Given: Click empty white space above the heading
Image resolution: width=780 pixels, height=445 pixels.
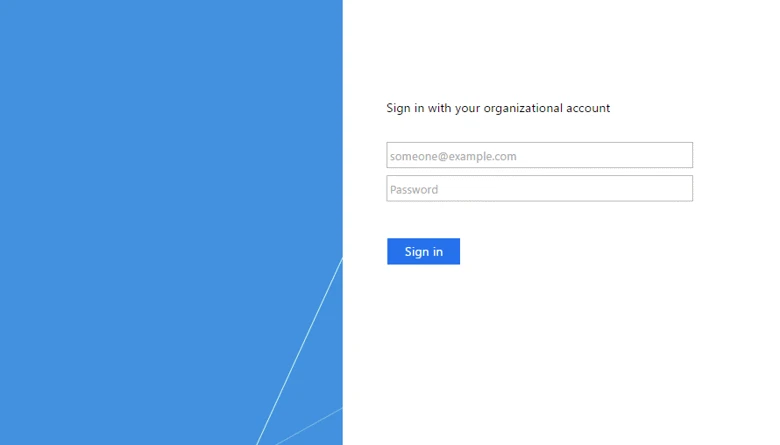Looking at the screenshot, I should pyautogui.click(x=547, y=50).
